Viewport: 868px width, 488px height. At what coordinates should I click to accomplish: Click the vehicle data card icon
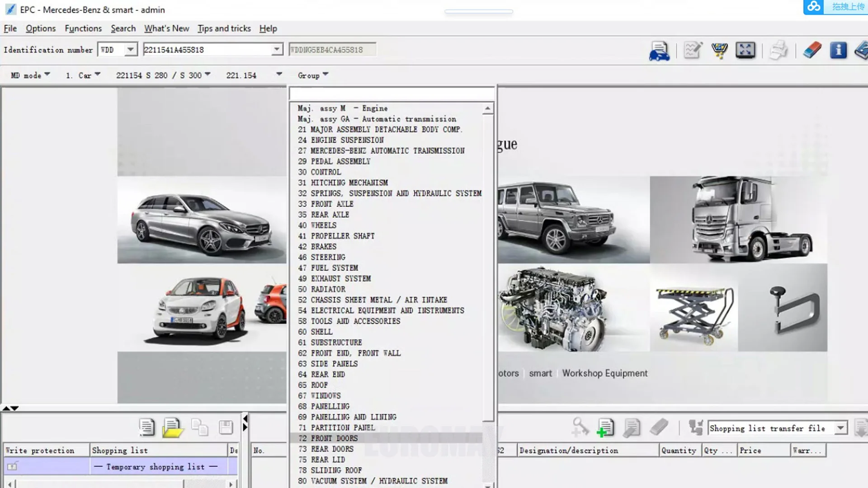(x=659, y=51)
